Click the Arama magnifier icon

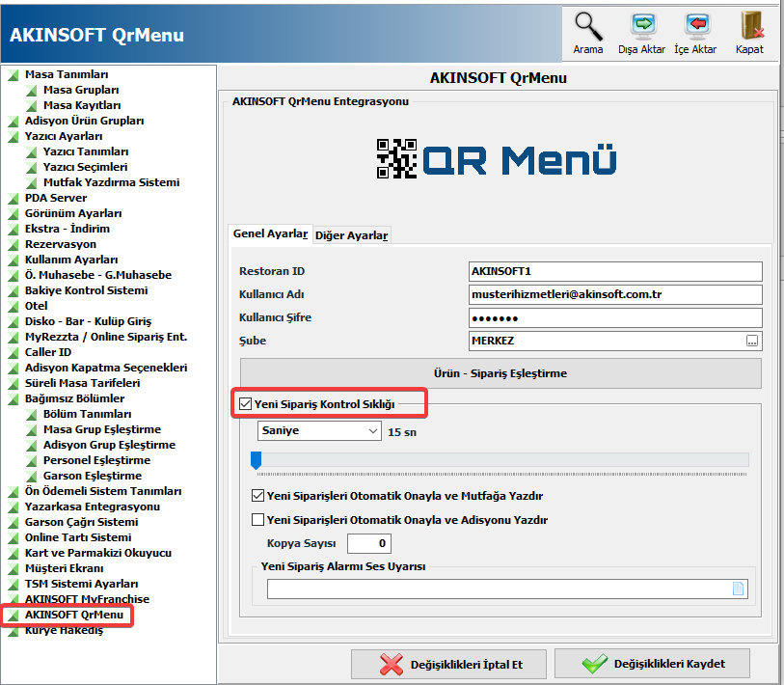pos(588,26)
